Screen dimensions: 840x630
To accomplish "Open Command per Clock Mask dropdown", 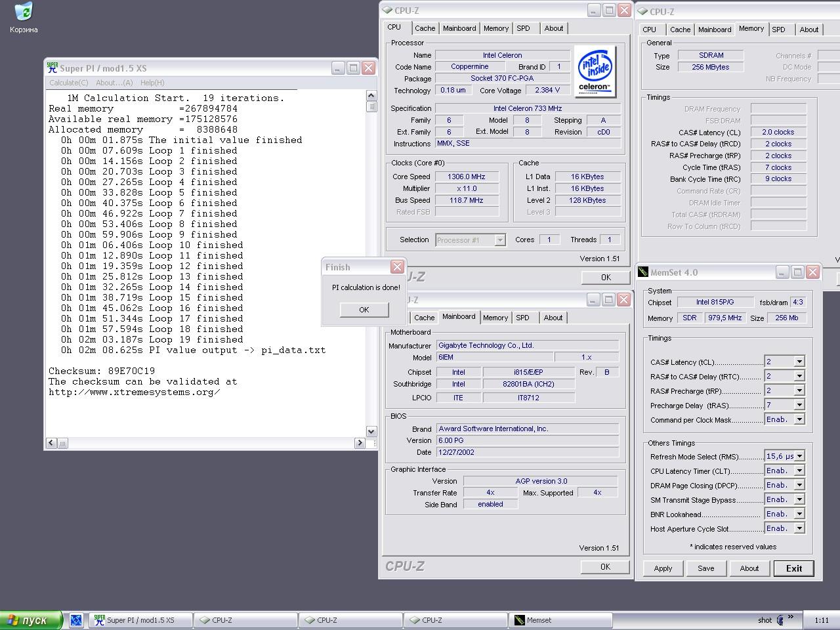I will click(799, 419).
